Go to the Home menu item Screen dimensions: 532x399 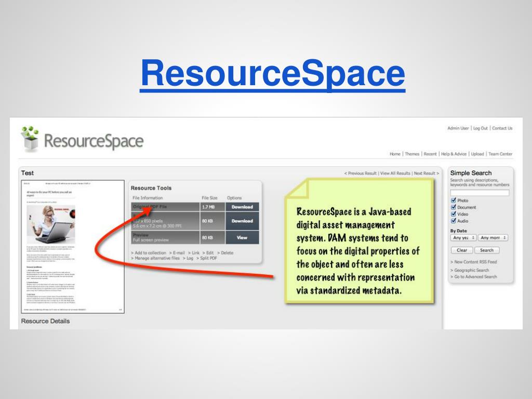[x=395, y=154]
